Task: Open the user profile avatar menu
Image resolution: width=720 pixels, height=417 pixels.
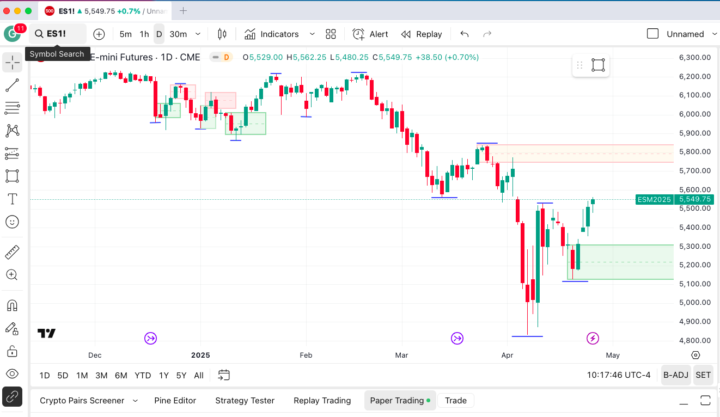Action: [12, 34]
